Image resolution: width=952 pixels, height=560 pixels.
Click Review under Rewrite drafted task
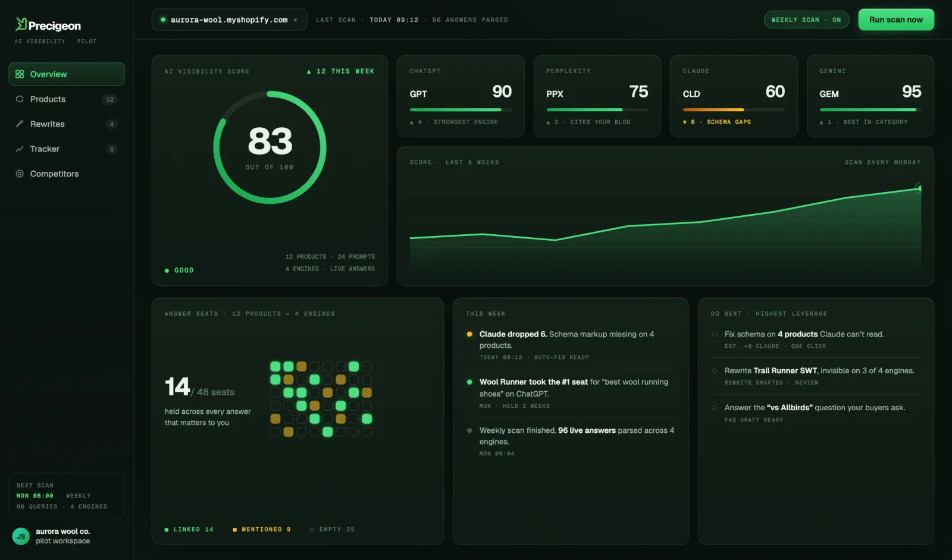(807, 383)
